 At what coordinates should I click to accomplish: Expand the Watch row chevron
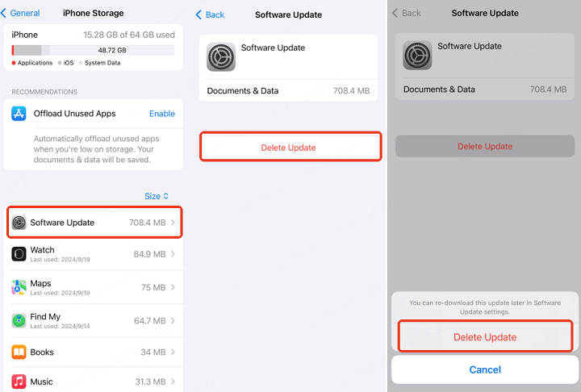[173, 254]
